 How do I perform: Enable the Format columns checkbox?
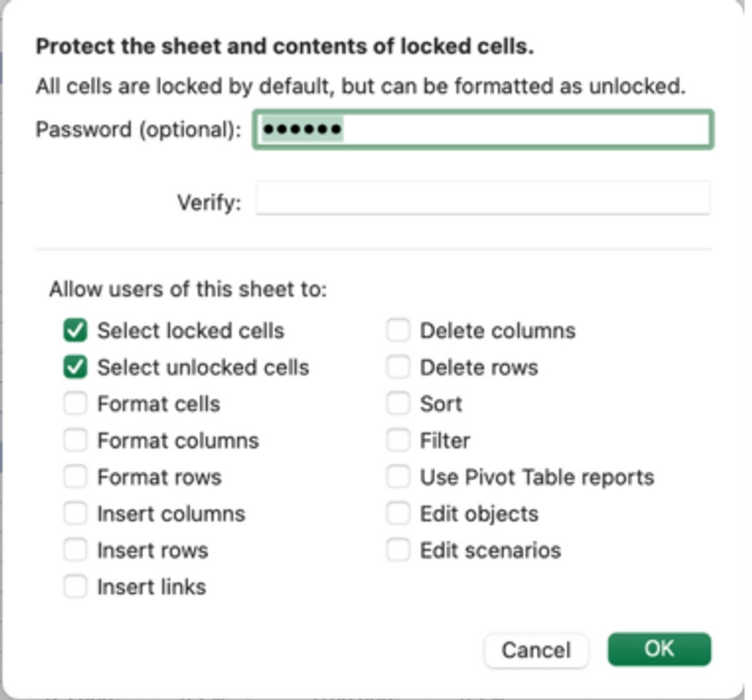click(x=75, y=440)
